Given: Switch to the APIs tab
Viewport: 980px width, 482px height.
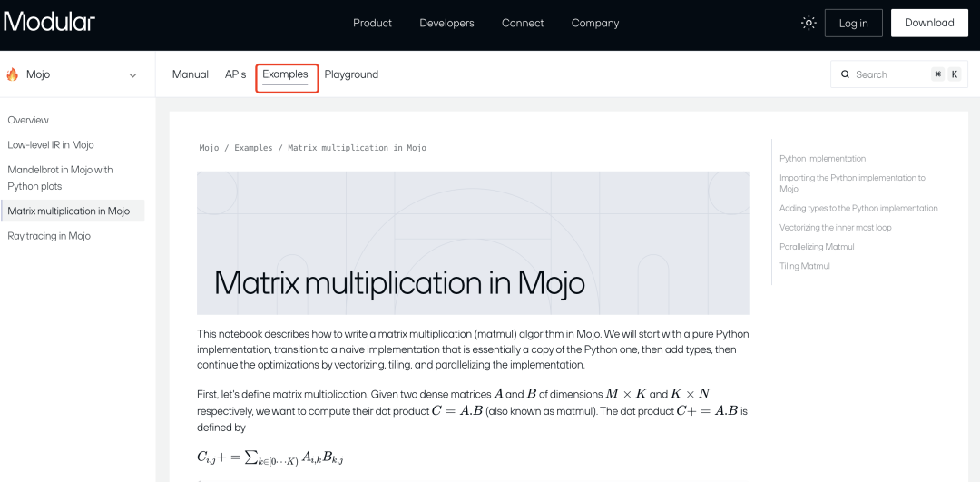Looking at the screenshot, I should [x=236, y=74].
